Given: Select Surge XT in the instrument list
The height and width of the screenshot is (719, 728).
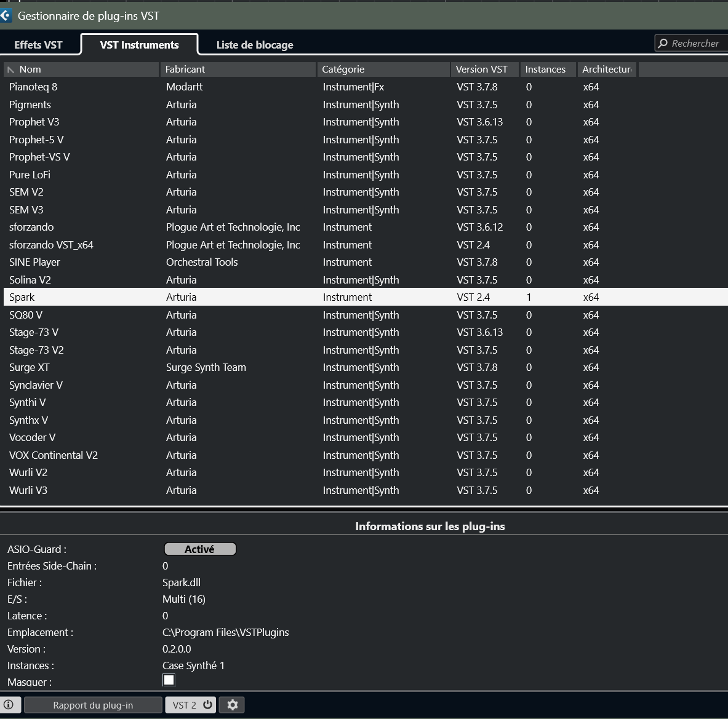Looking at the screenshot, I should coord(29,368).
